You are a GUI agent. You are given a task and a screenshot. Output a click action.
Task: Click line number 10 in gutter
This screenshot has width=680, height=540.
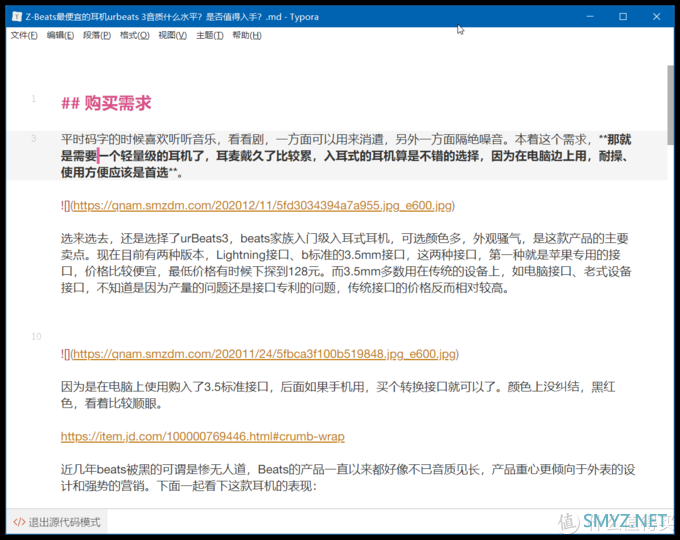[x=36, y=337]
